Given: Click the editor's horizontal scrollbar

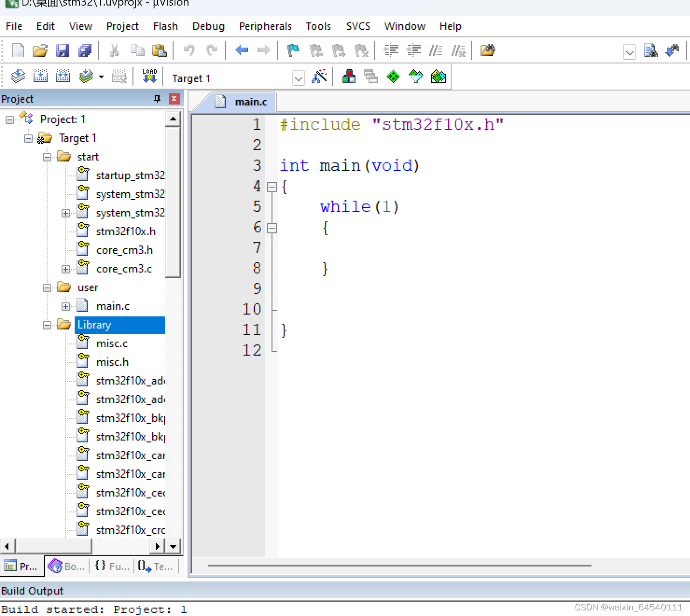Looking at the screenshot, I should coord(401,565).
